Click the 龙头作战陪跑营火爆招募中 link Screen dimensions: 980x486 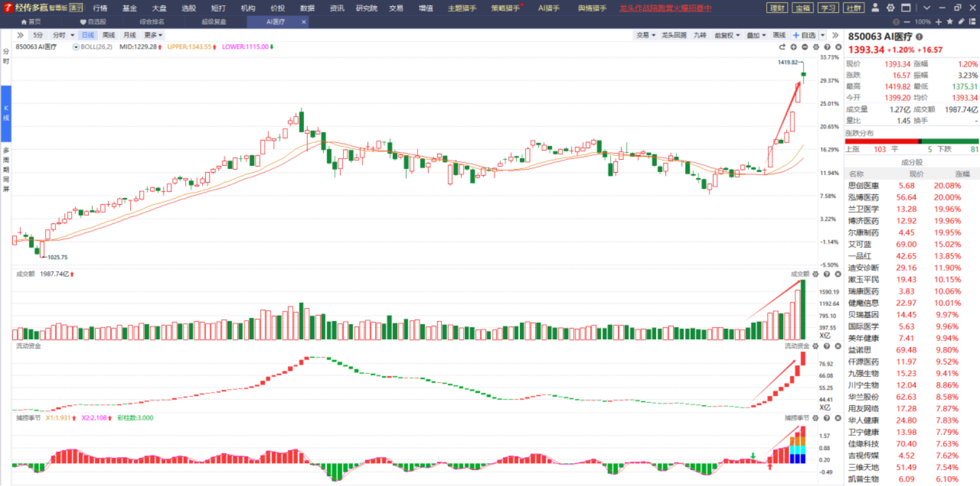(665, 8)
